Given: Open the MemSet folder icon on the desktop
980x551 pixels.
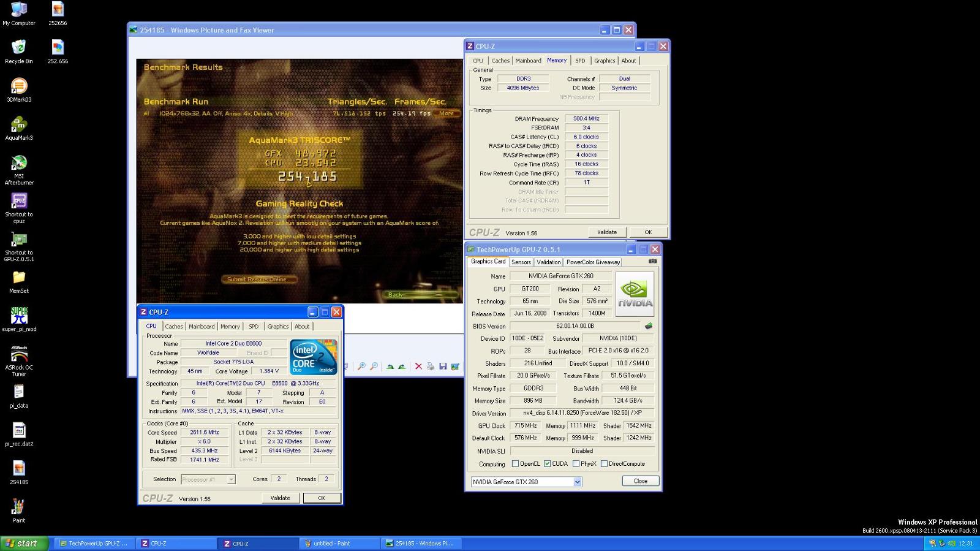Looking at the screenshot, I should click(19, 281).
